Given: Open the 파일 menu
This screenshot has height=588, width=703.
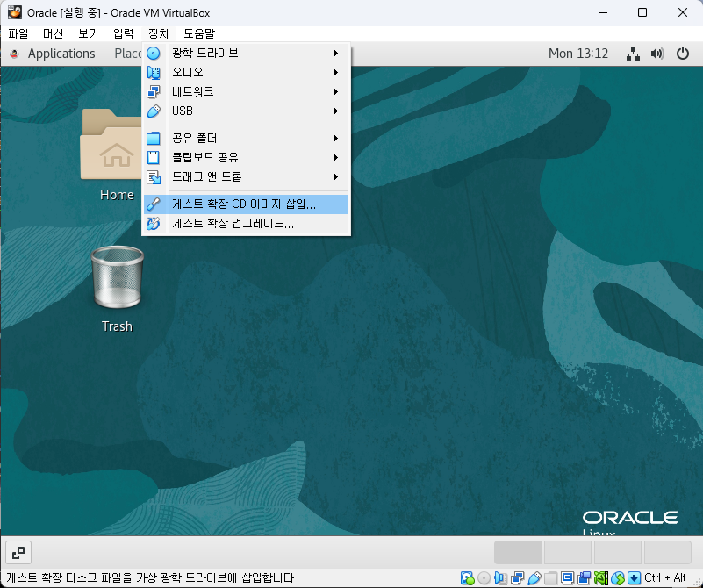Looking at the screenshot, I should (18, 33).
